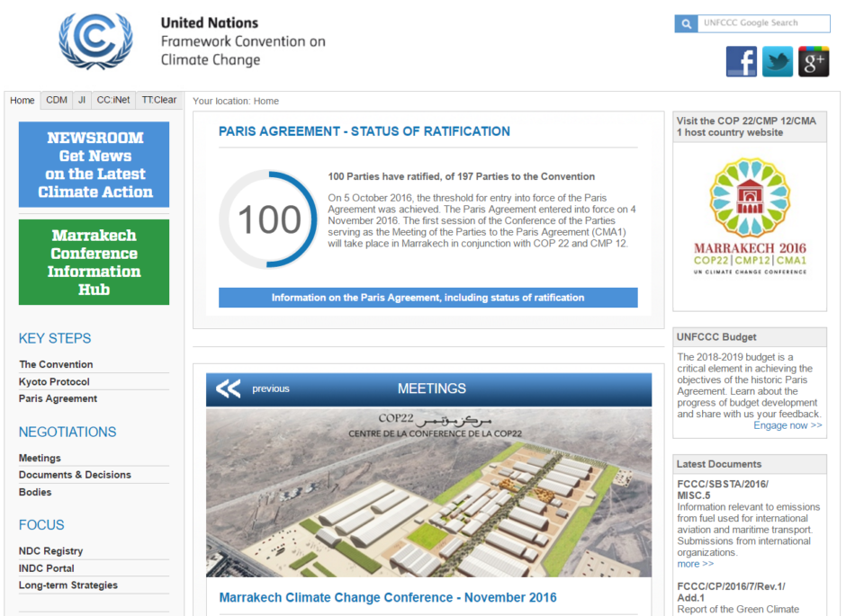Click the search magnifier icon
Image resolution: width=846 pixels, height=616 pixels.
[x=687, y=23]
